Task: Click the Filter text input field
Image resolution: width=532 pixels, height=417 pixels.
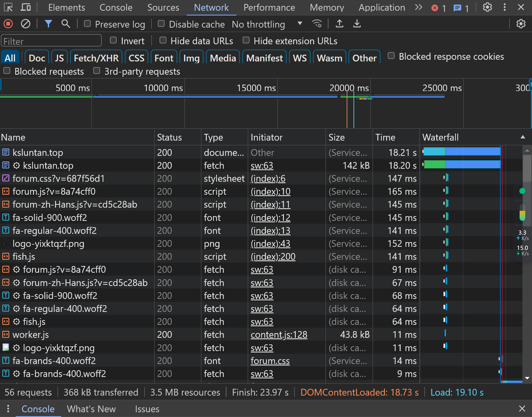Action: pyautogui.click(x=51, y=41)
